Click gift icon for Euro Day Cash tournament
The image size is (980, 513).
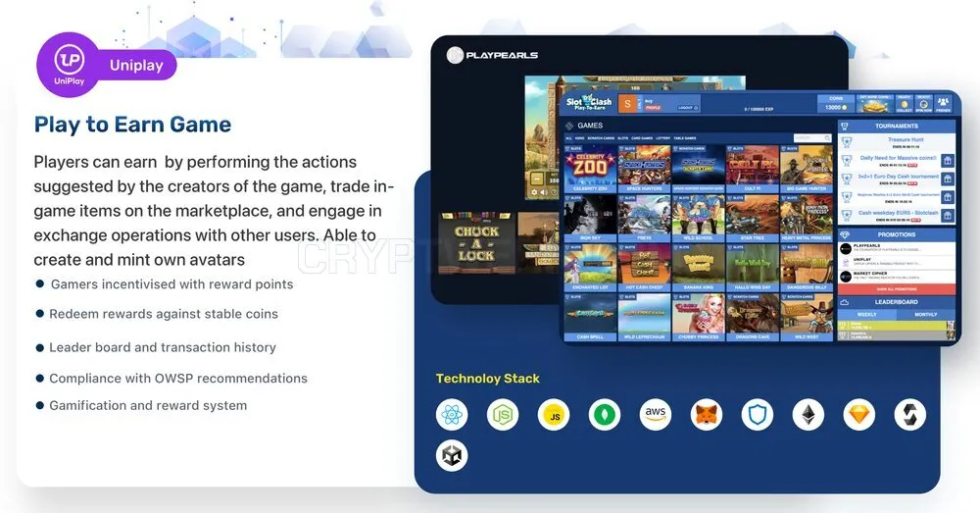948,179
